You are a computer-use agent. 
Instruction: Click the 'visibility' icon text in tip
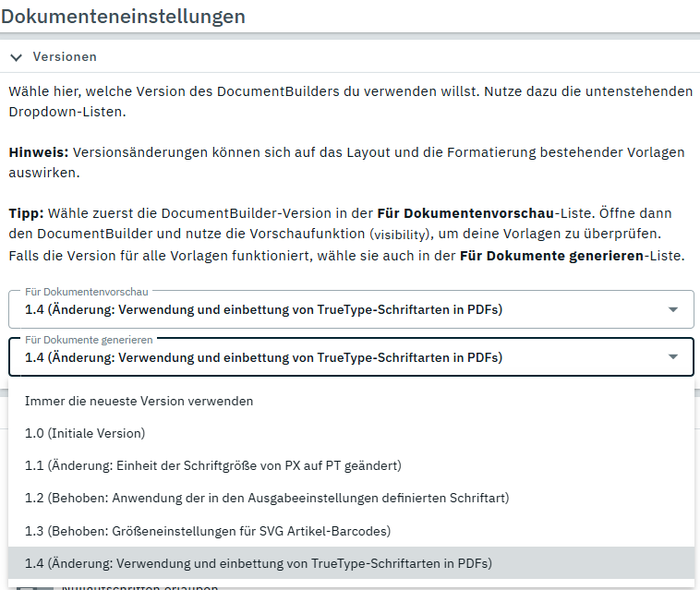click(404, 235)
